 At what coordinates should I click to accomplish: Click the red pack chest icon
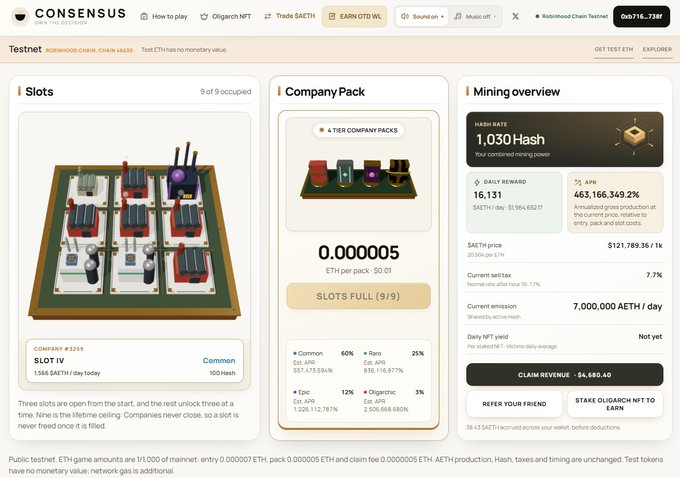click(x=318, y=173)
